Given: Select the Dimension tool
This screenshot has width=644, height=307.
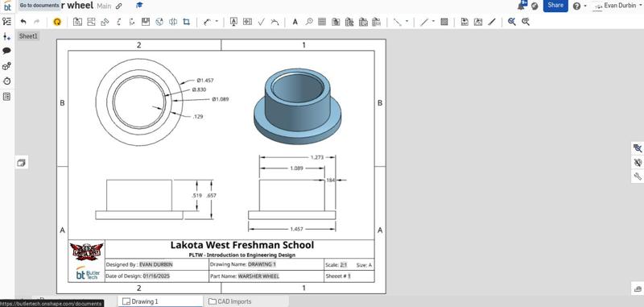Looking at the screenshot, I should pos(208,23).
